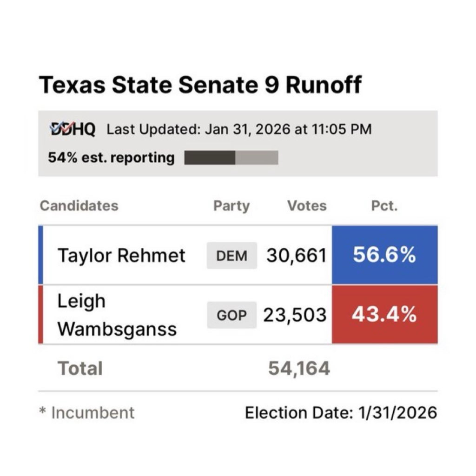Viewport: 476px width, 476px height.
Task: Click the DEM party badge
Action: 231,255
